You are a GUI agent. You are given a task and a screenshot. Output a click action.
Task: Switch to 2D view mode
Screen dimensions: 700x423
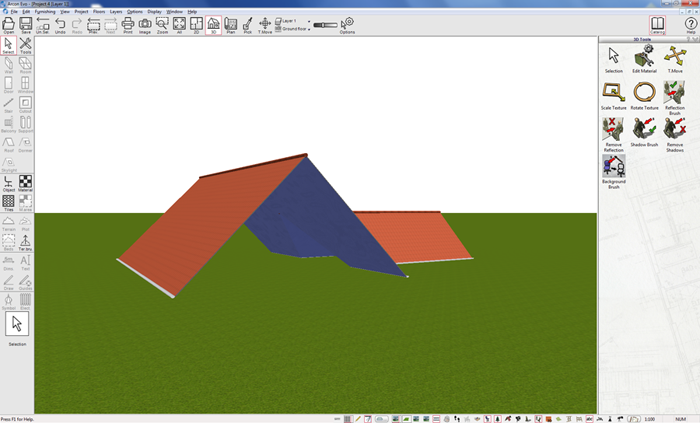[196, 25]
